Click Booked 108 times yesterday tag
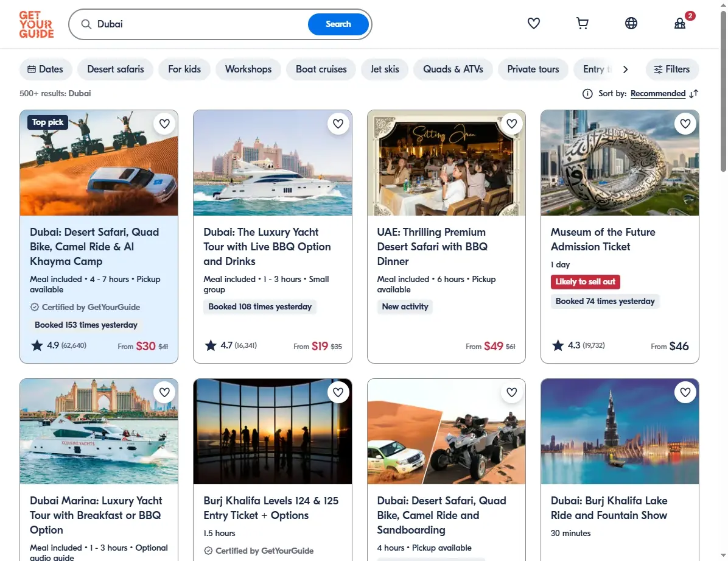728x561 pixels. (x=260, y=307)
